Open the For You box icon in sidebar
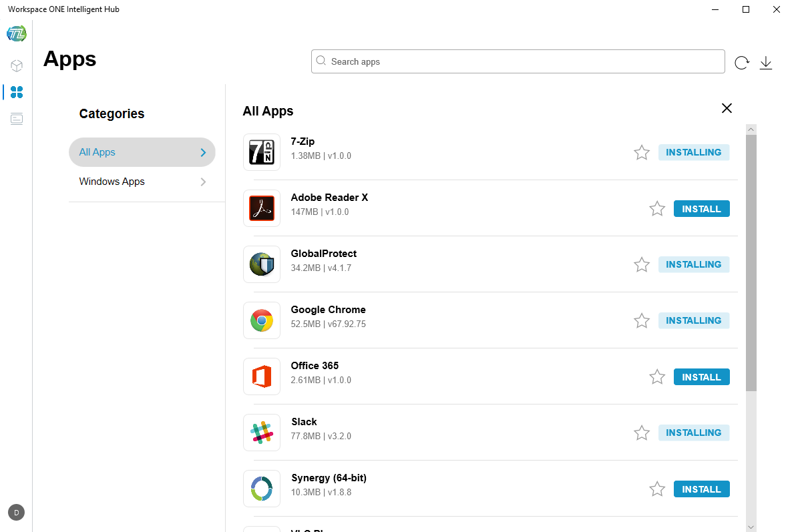This screenshot has height=532, width=790. (16, 65)
